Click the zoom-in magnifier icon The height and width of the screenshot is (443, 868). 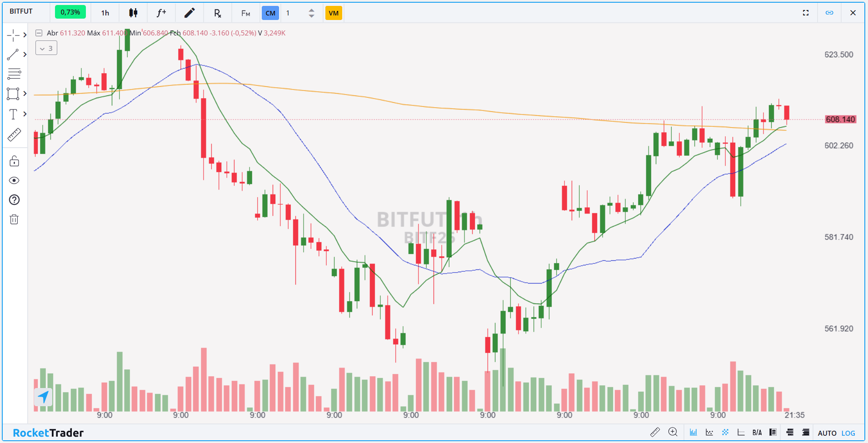[x=673, y=432]
